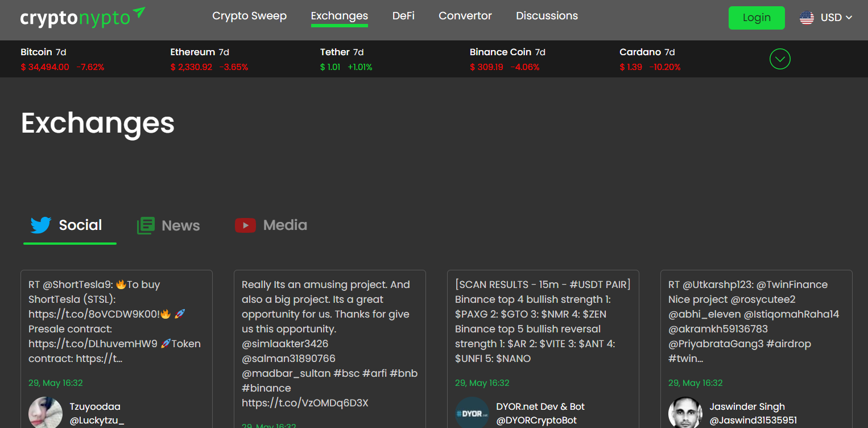Open DYOR.net Dev & Bot avatar
868x428 pixels.
pyautogui.click(x=472, y=413)
